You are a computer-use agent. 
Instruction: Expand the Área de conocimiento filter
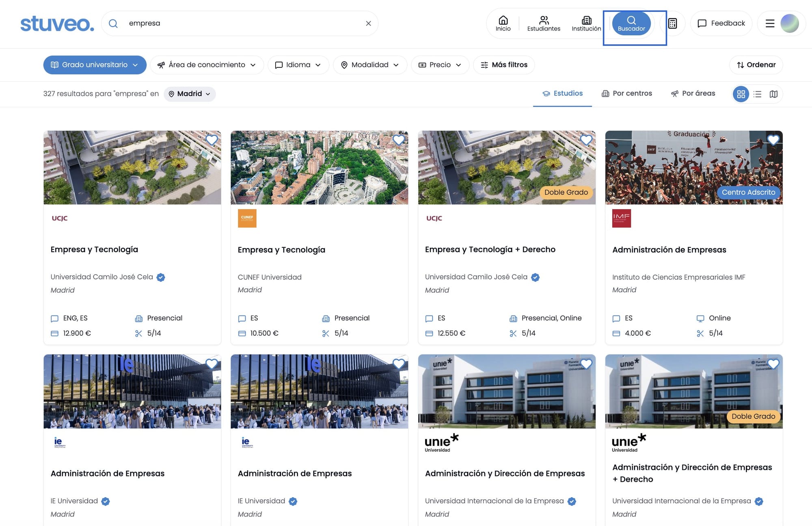tap(207, 65)
